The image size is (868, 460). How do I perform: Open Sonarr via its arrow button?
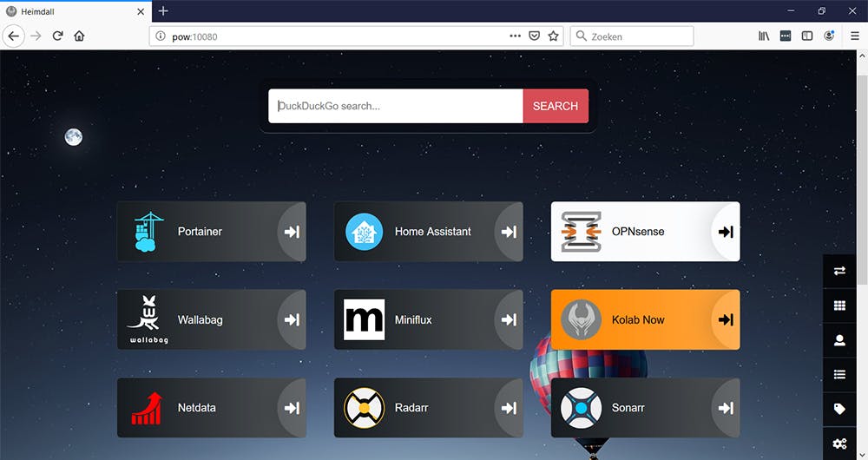point(726,408)
